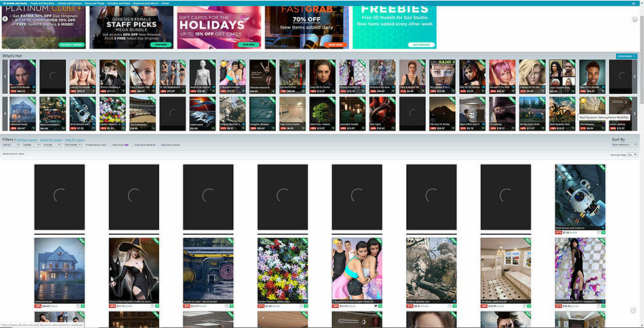Click the banner carousel next arrow

click(635, 19)
